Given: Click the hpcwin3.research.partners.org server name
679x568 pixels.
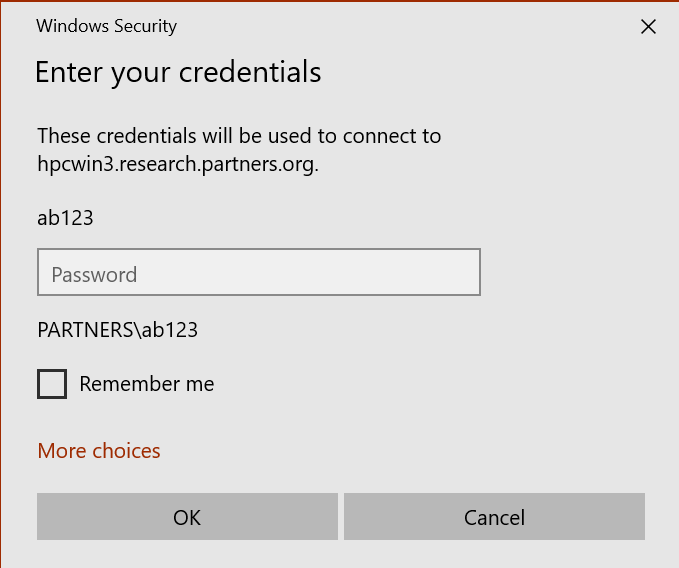Looking at the screenshot, I should 178,165.
